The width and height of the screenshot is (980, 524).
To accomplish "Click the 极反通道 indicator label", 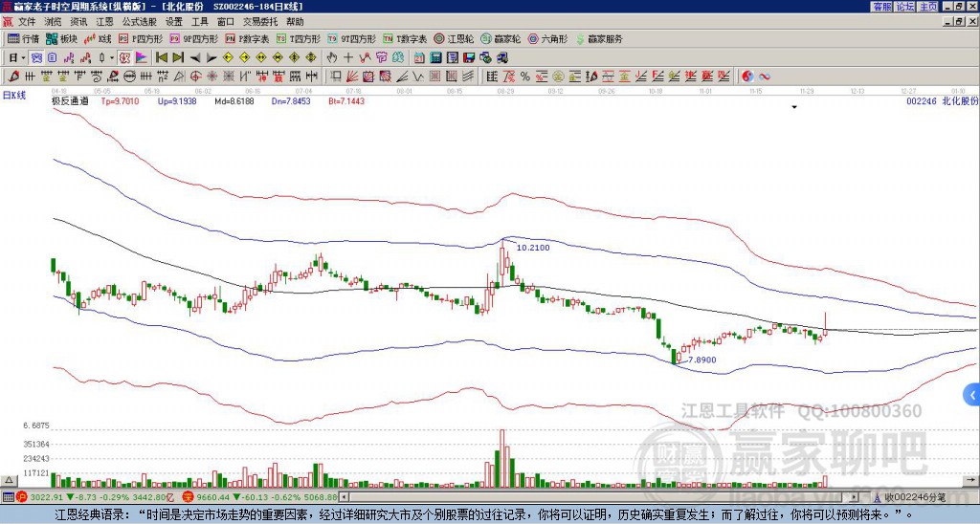I will click(x=70, y=100).
